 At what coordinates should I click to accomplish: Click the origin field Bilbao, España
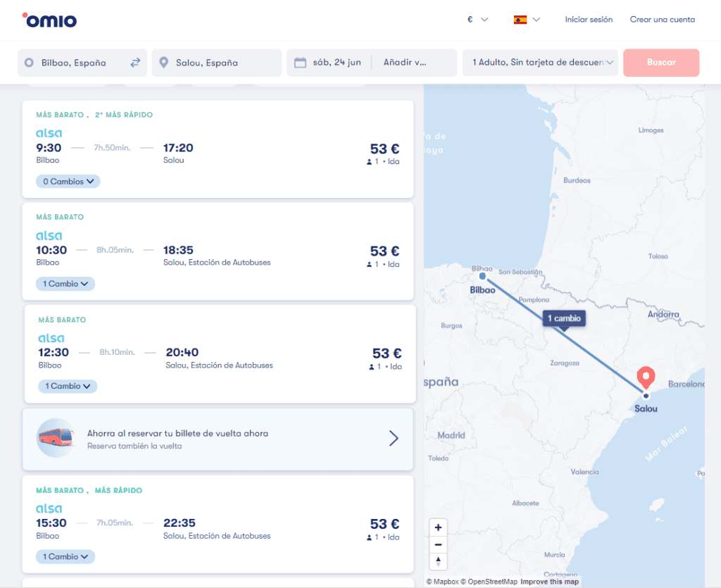82,63
